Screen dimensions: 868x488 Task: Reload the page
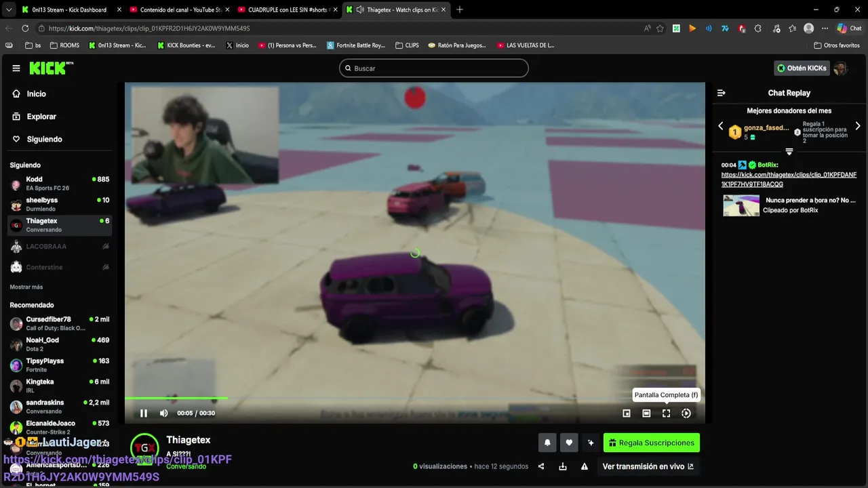point(25,28)
